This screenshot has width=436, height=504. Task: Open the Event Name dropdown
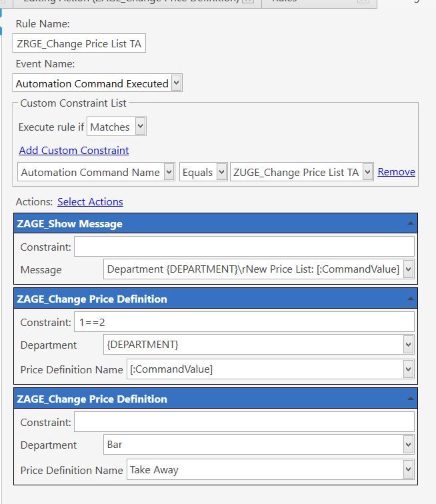[176, 83]
